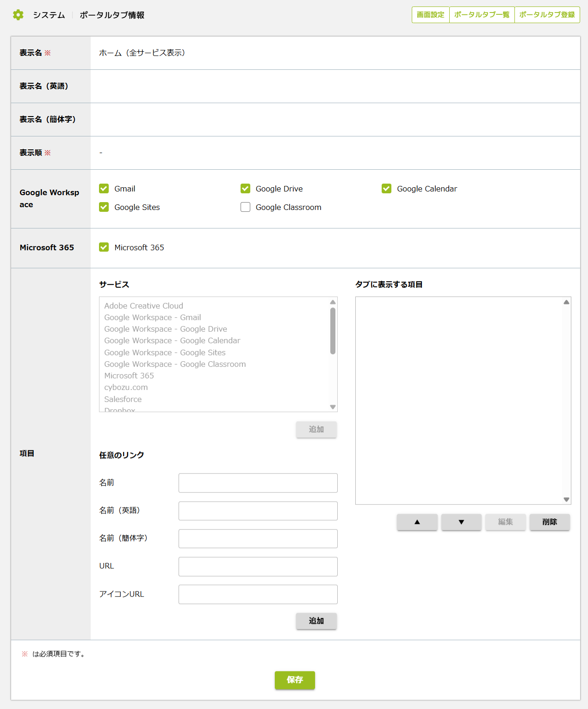Uncheck the Google Calendar checkbox
The image size is (588, 709).
pyautogui.click(x=387, y=189)
